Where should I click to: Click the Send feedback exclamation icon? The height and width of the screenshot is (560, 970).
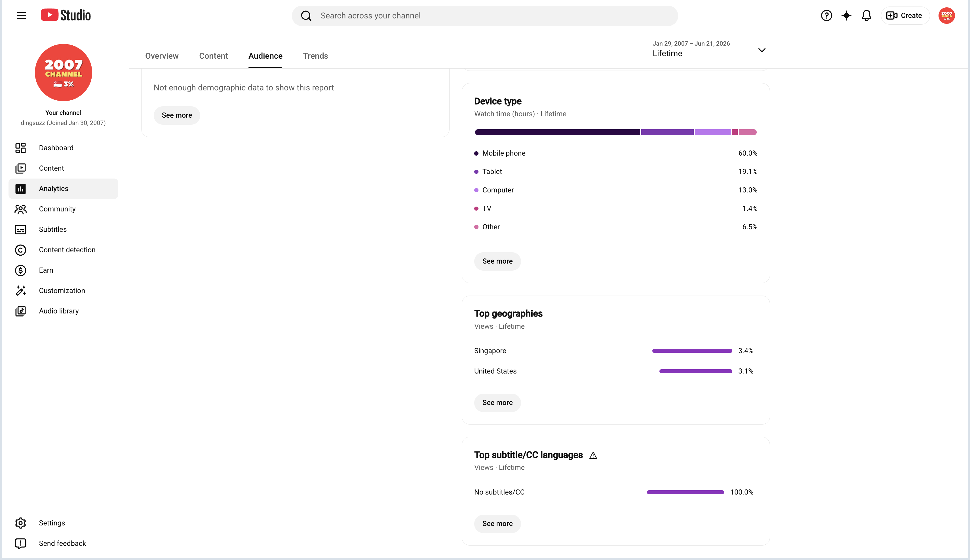(20, 544)
